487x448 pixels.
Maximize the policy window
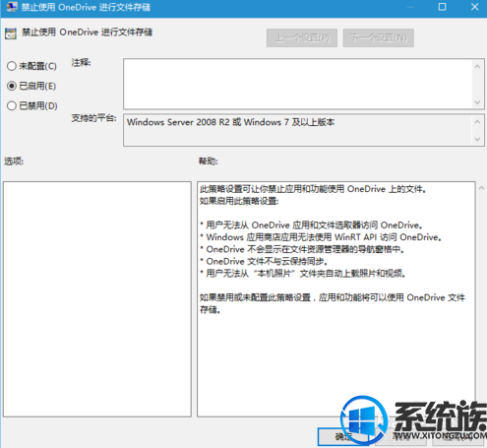click(442, 7)
